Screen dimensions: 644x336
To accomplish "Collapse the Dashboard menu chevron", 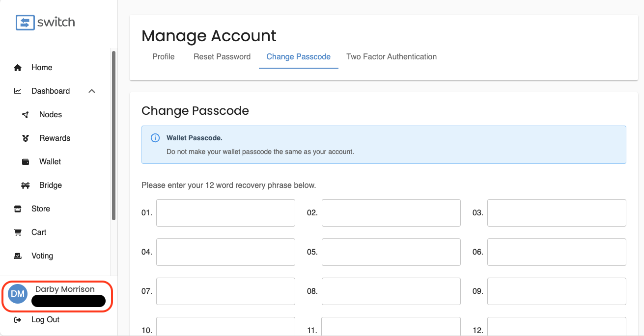I will click(92, 91).
